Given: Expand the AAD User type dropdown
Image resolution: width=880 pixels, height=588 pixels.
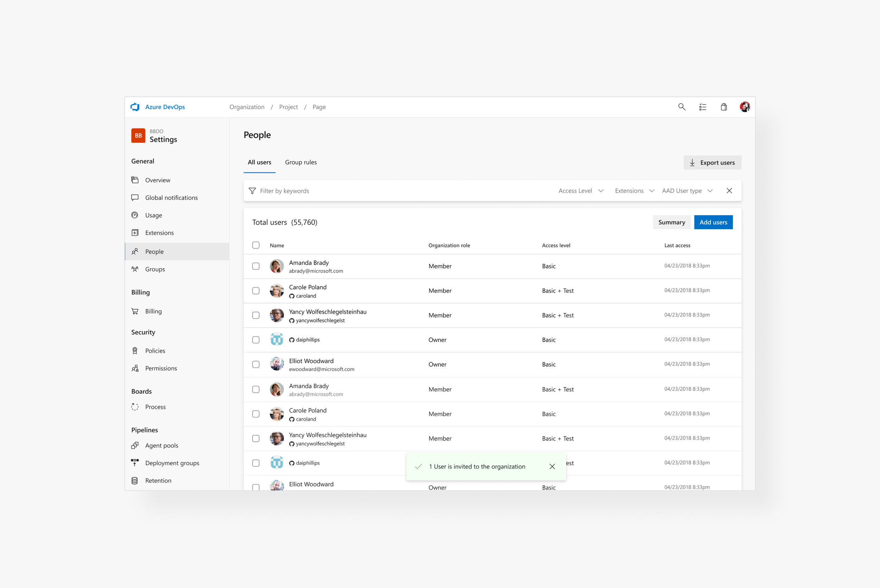Looking at the screenshot, I should pos(687,191).
